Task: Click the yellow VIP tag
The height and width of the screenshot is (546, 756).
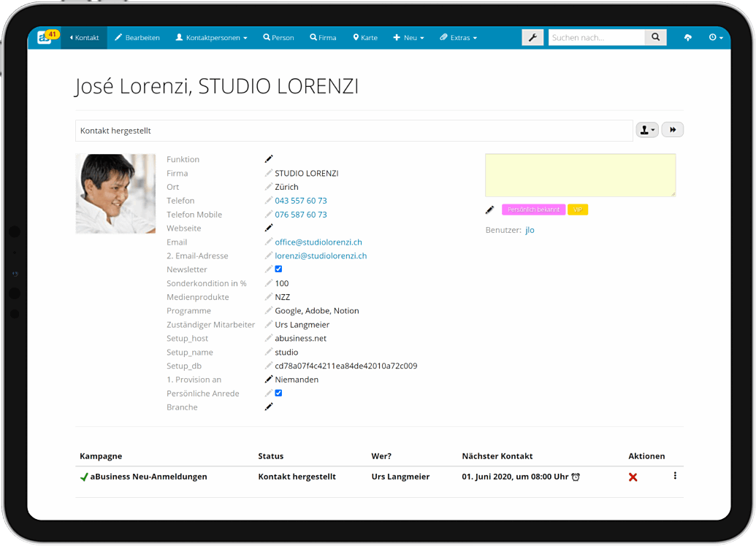Action: pos(577,209)
